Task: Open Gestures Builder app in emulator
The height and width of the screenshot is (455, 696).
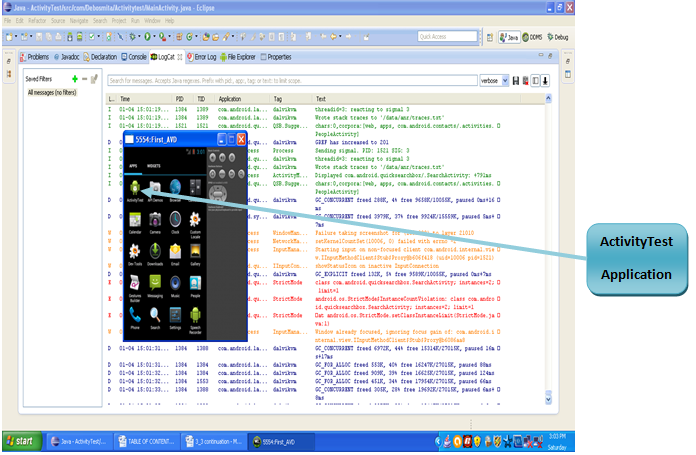Action: (x=135, y=289)
